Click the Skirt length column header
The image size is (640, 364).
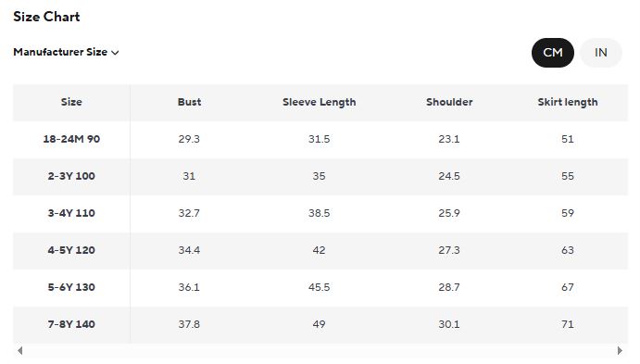568,102
